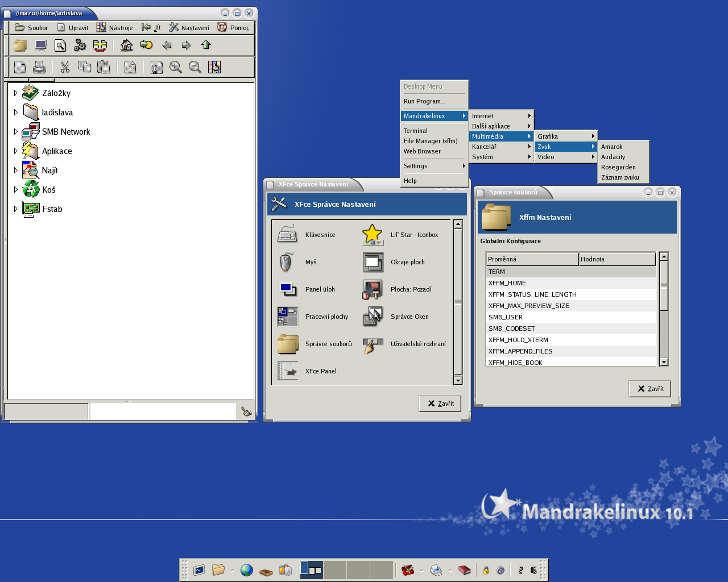Select the SMB_CODESET row
Viewport: 728px width, 582px height.
[x=571, y=329]
